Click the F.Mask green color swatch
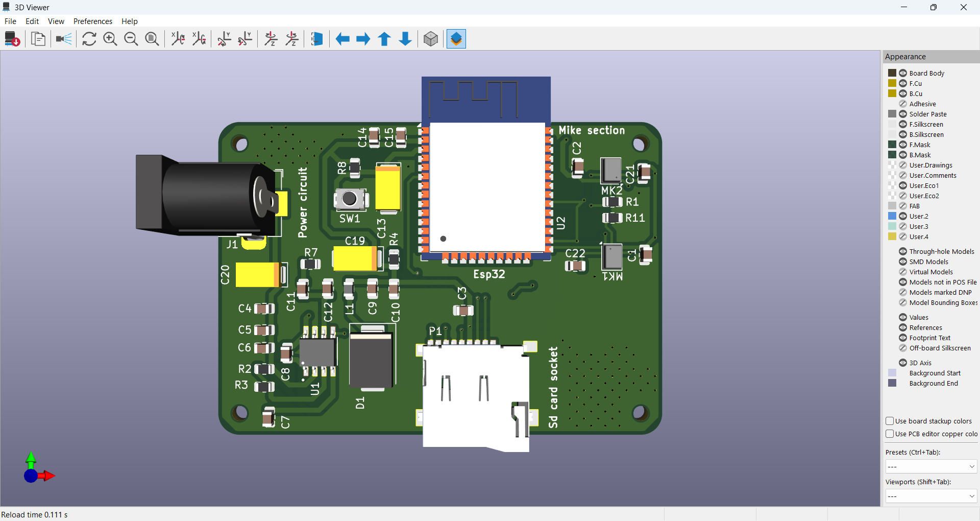The height and width of the screenshot is (521, 980). click(x=892, y=145)
